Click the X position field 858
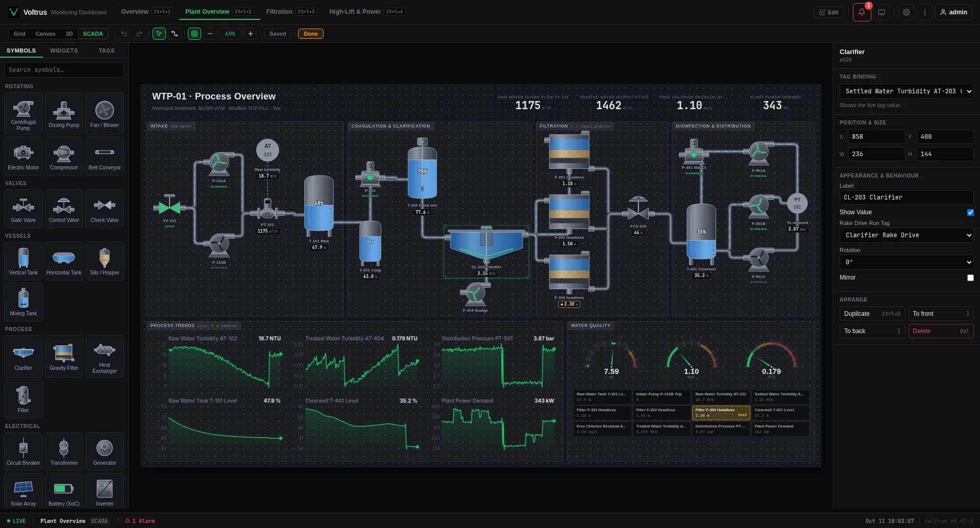 (876, 137)
